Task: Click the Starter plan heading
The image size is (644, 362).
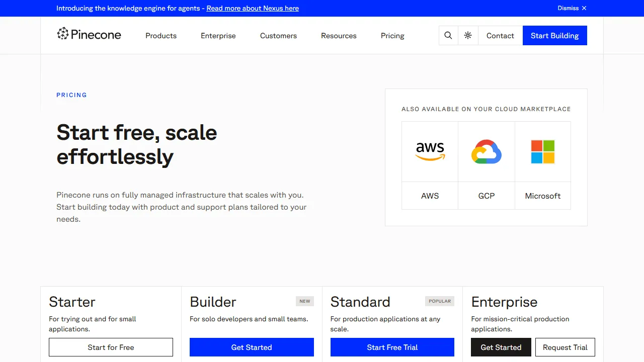Action: pyautogui.click(x=72, y=302)
